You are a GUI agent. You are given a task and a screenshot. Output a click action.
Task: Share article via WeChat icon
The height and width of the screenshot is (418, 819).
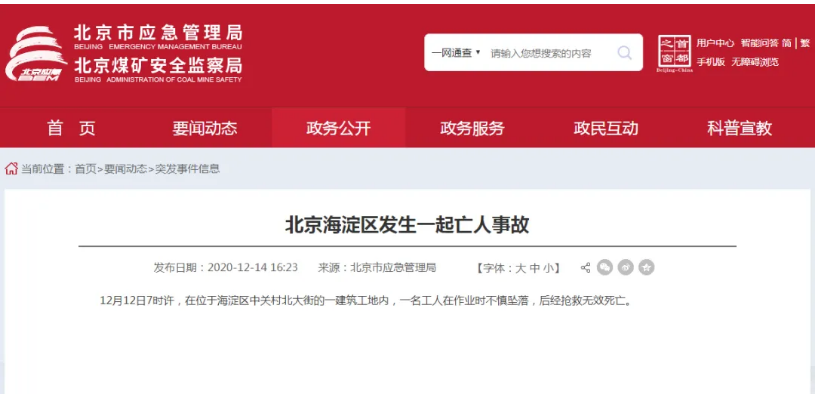point(605,268)
